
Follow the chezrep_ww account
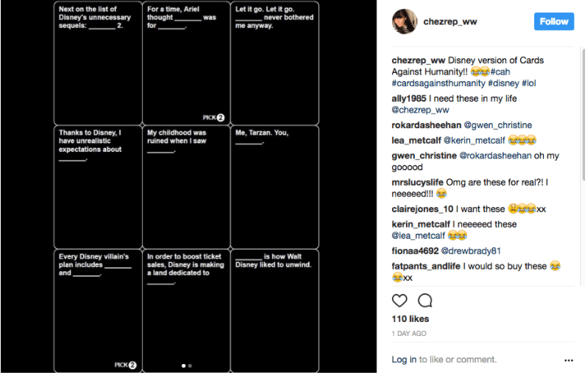(554, 21)
